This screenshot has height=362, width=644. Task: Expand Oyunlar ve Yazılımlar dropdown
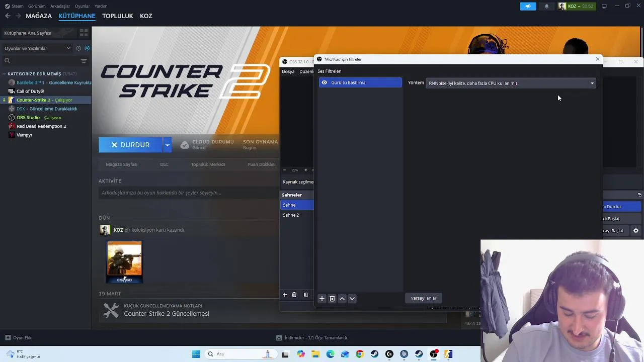(x=36, y=48)
